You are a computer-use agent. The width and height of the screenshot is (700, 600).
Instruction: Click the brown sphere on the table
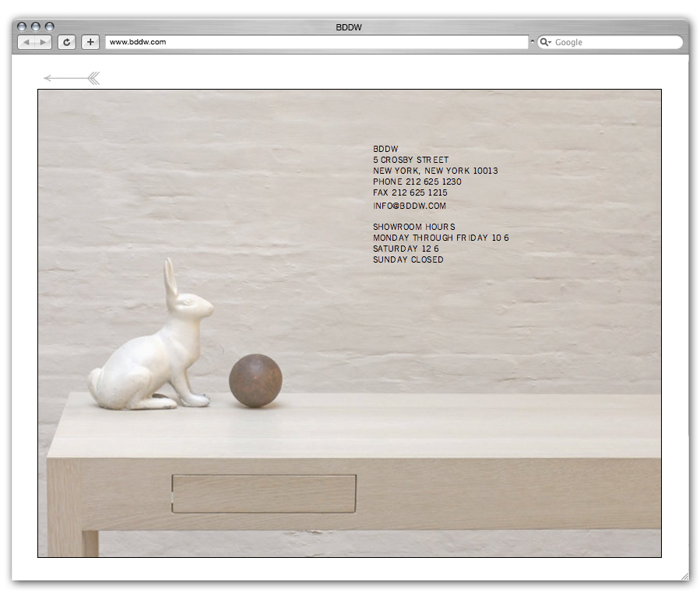point(255,380)
